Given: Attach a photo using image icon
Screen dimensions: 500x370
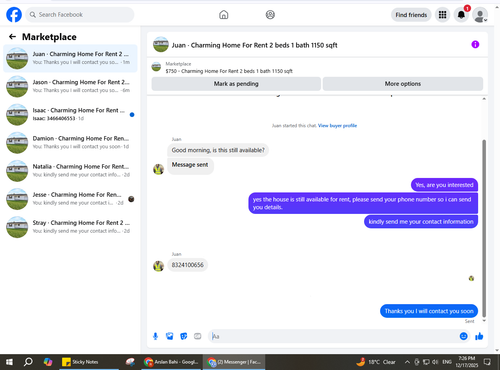Looking at the screenshot, I should 169,336.
